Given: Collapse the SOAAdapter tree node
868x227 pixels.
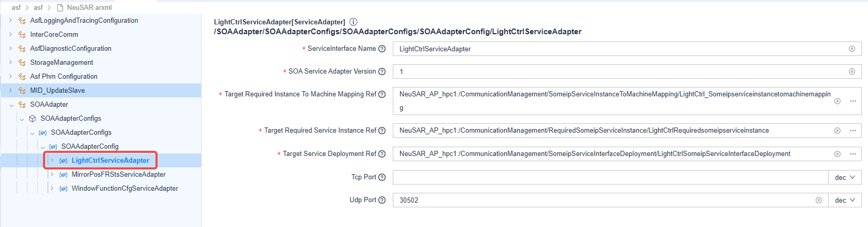Looking at the screenshot, I should click(11, 105).
